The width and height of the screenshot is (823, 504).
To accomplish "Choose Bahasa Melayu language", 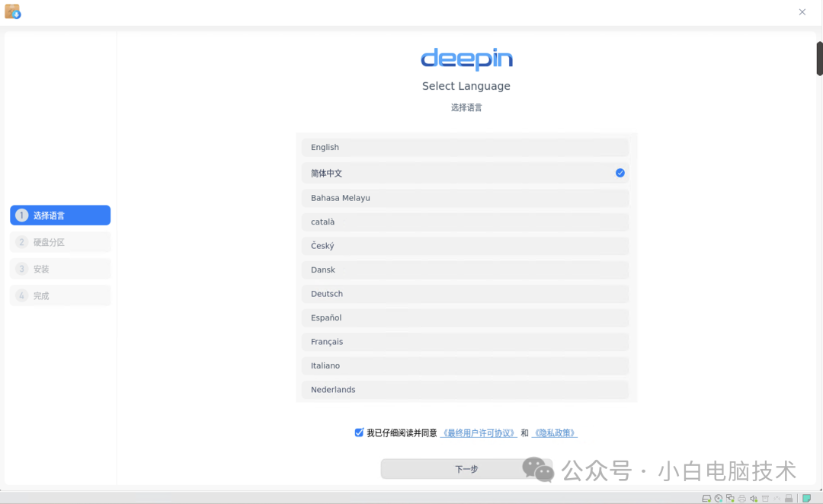I will click(465, 198).
